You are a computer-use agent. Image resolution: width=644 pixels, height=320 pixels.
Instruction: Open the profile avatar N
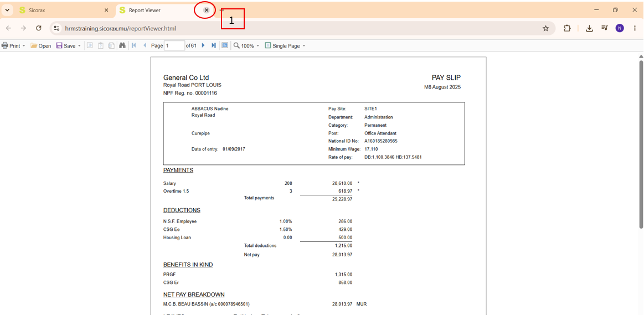coord(620,28)
